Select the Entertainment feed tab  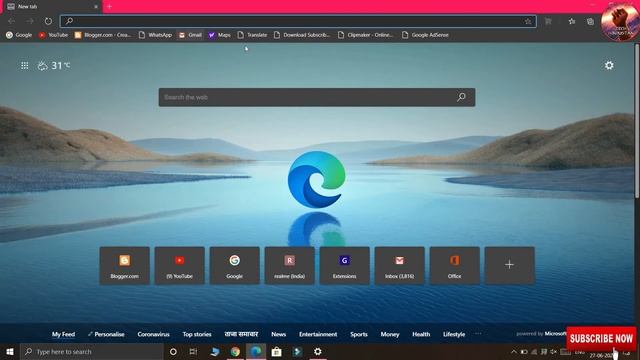point(318,334)
